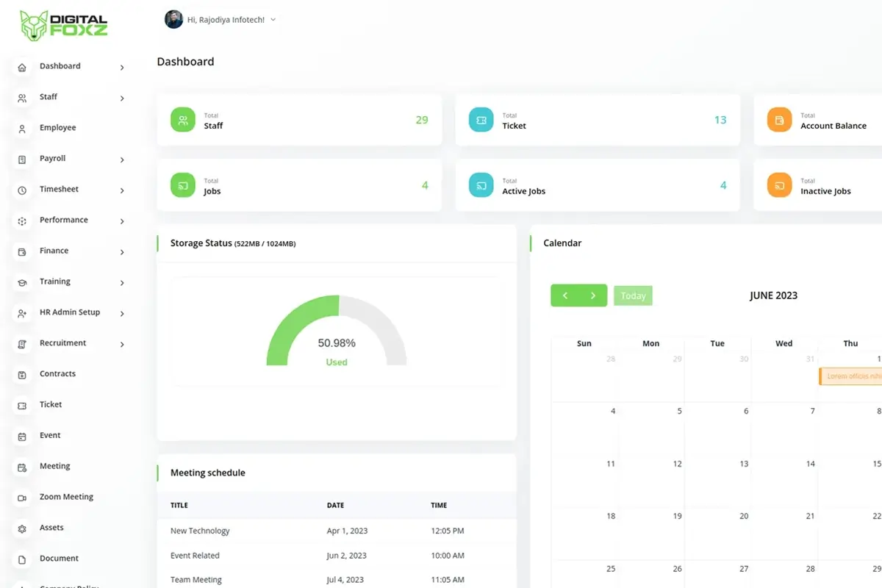Screen dimensions: 882x588
Task: Go to previous month in calendar
Action: pyautogui.click(x=564, y=295)
